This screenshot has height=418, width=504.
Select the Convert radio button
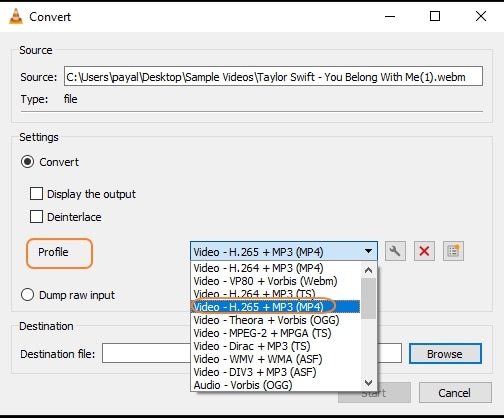(x=27, y=162)
